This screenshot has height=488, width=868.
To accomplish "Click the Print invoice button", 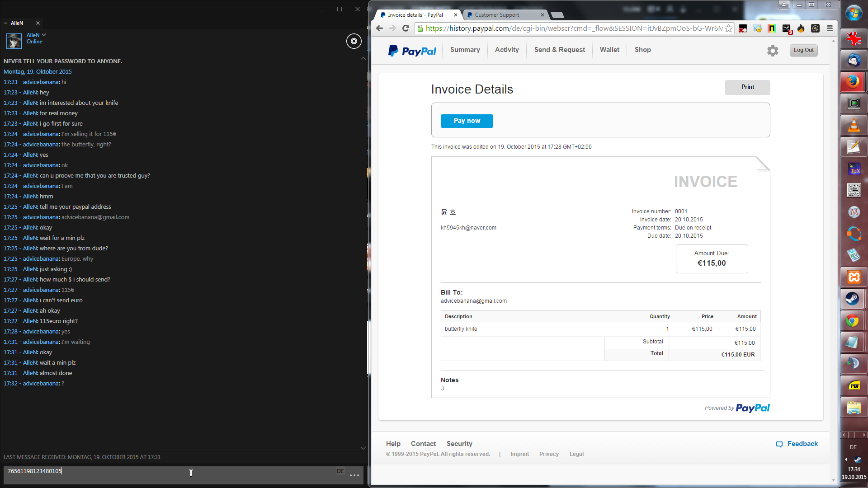I will tap(747, 87).
